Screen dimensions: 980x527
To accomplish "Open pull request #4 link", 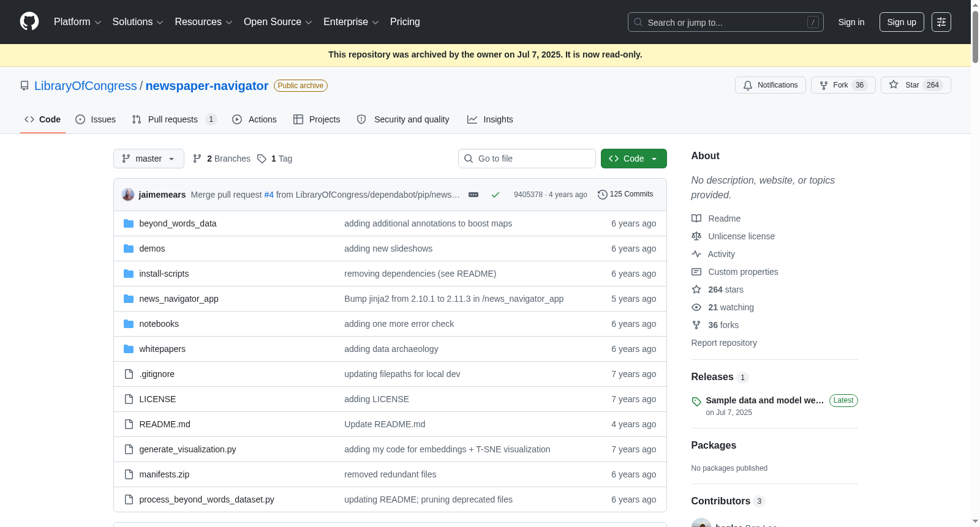I will click(269, 195).
